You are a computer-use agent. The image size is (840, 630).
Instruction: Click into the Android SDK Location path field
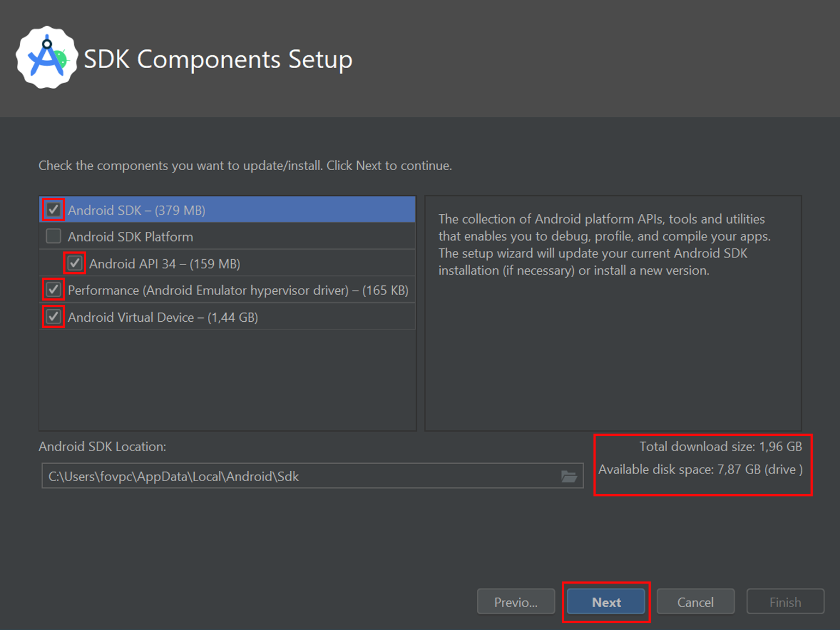coord(300,476)
